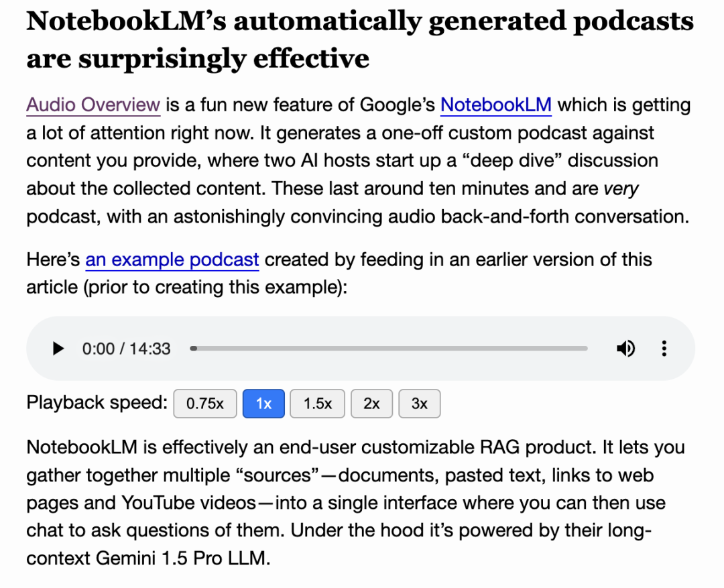Click the audio progress seek bar
This screenshot has height=588, width=724.
(x=389, y=348)
